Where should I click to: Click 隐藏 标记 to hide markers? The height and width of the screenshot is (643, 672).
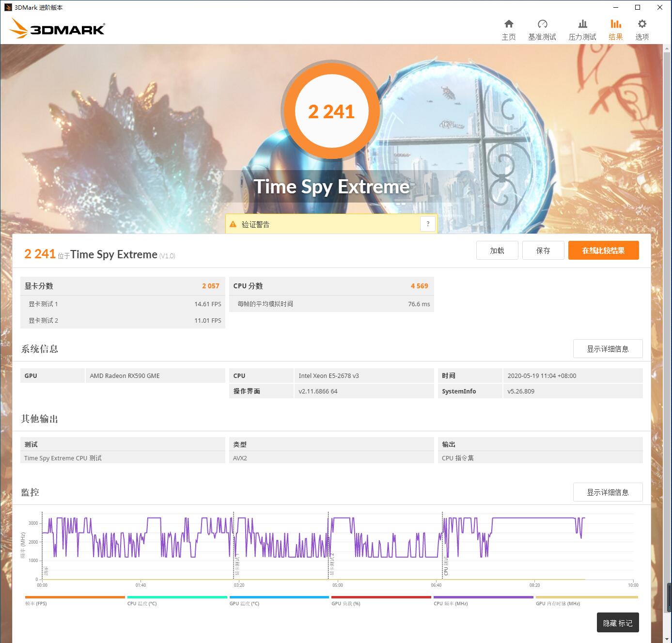[x=618, y=623]
